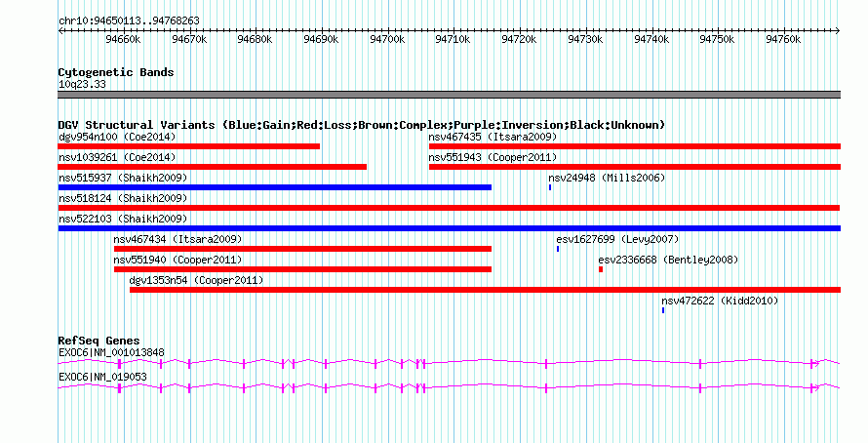868x443 pixels.
Task: Click the DGV Structural Variants track title
Action: (362, 125)
